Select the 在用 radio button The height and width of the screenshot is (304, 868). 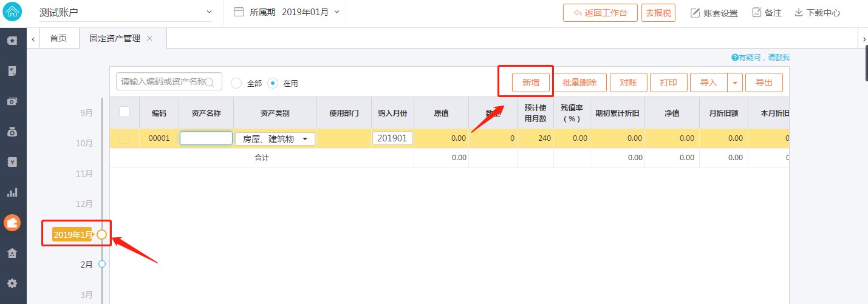[273, 83]
